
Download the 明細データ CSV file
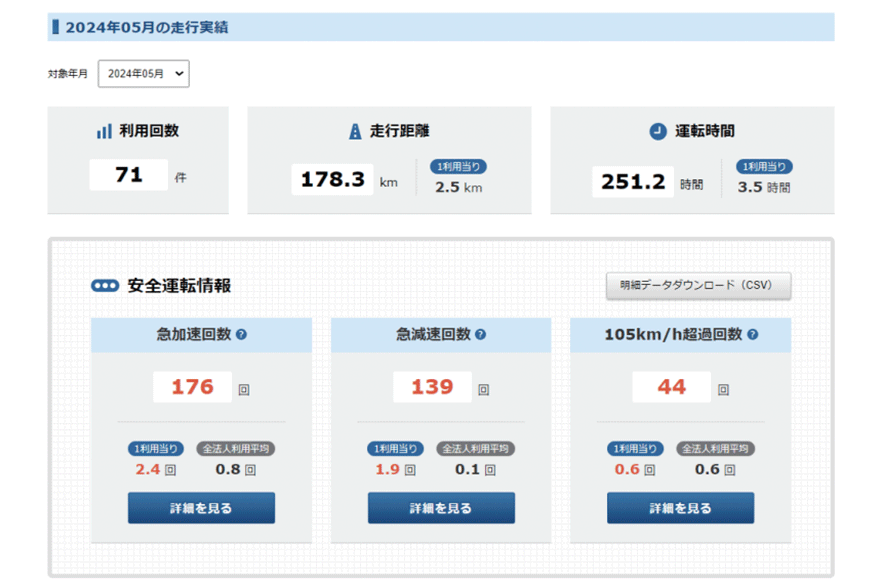698,286
